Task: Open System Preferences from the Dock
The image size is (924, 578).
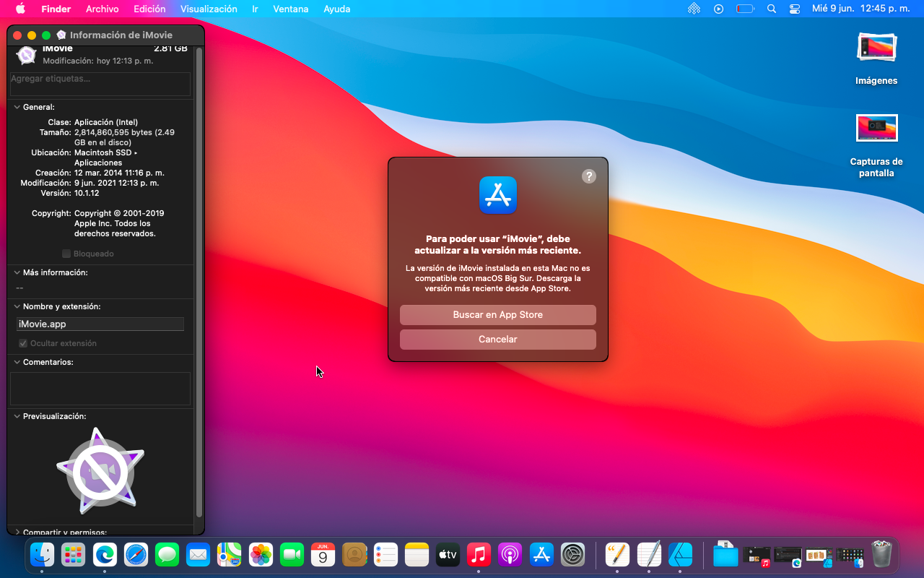Action: tap(572, 555)
